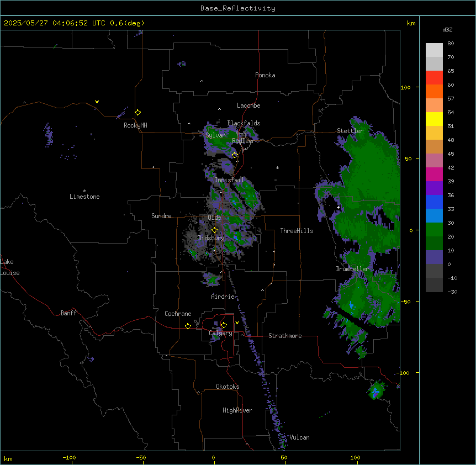Click the royal blue swatch in dBZ legend
This screenshot has height=465, width=476.
[434, 202]
